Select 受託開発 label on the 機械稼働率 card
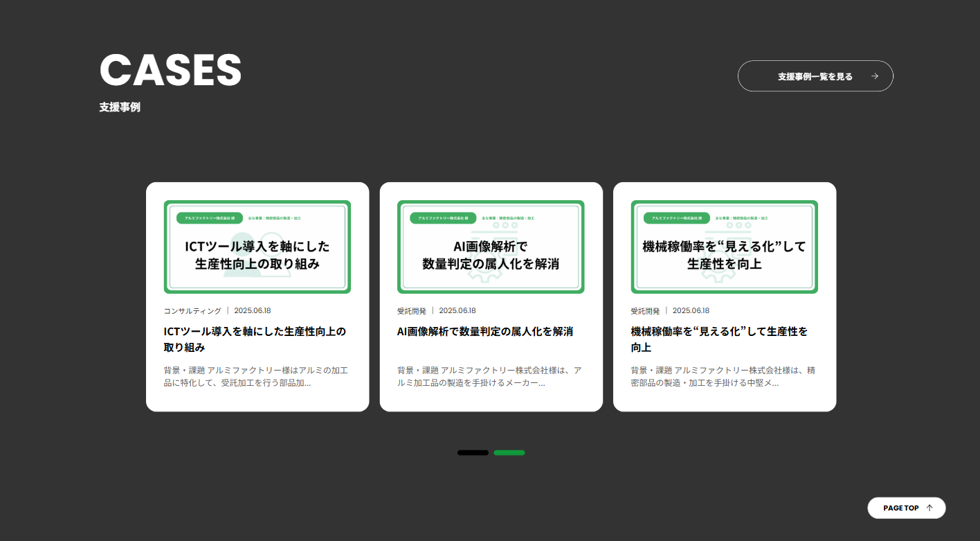 click(645, 311)
